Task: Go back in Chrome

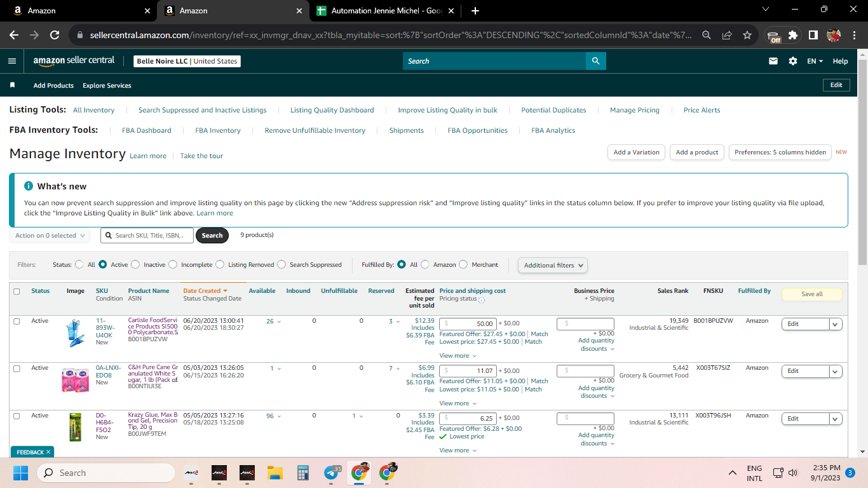Action: coord(14,35)
